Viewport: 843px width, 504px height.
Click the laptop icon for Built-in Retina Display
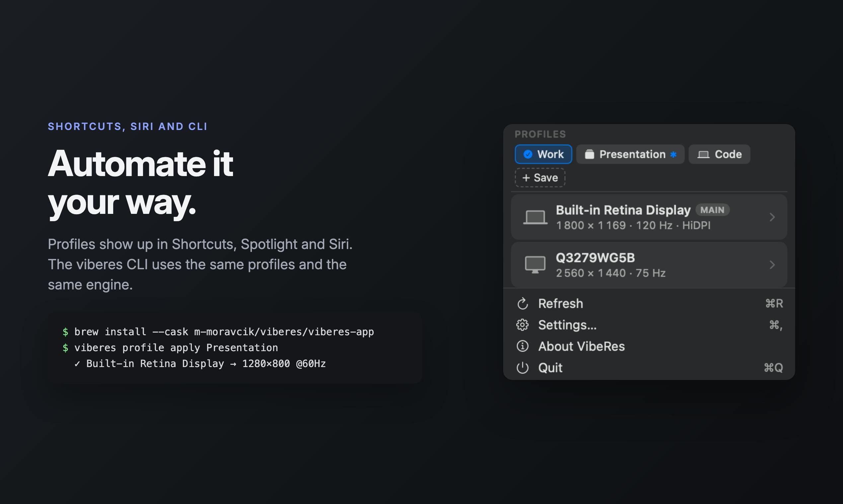(535, 218)
